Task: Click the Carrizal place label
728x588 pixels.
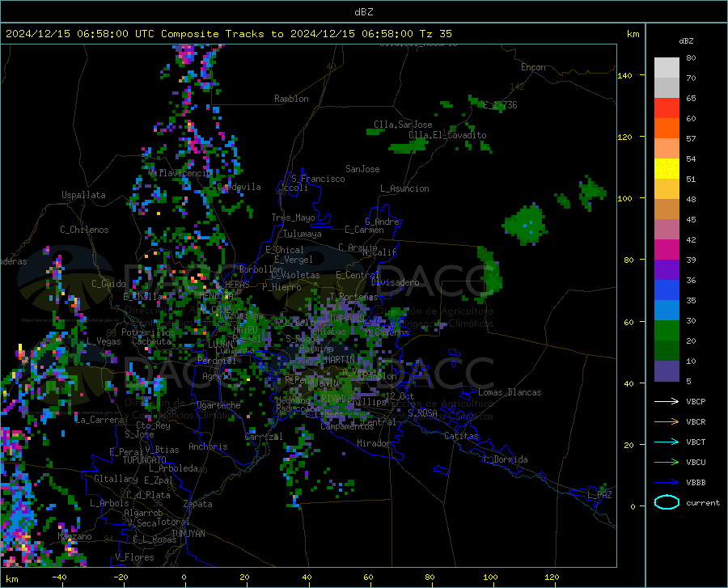Action: (264, 438)
